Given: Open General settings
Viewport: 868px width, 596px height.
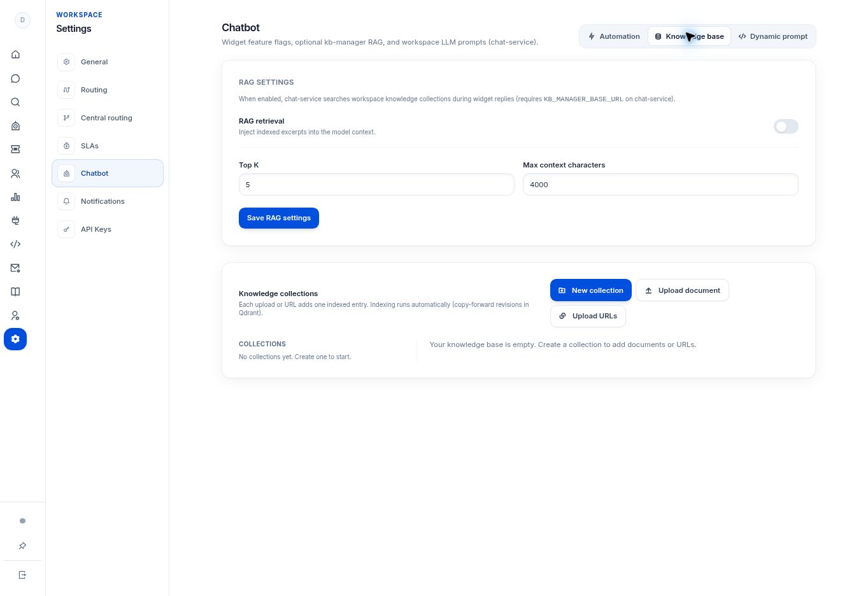Looking at the screenshot, I should coord(108,62).
